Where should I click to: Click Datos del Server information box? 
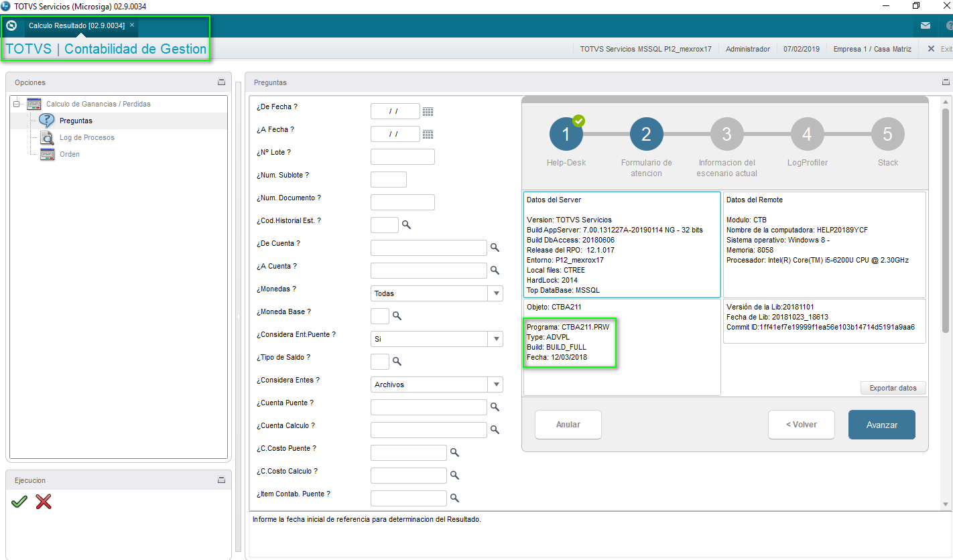point(622,244)
